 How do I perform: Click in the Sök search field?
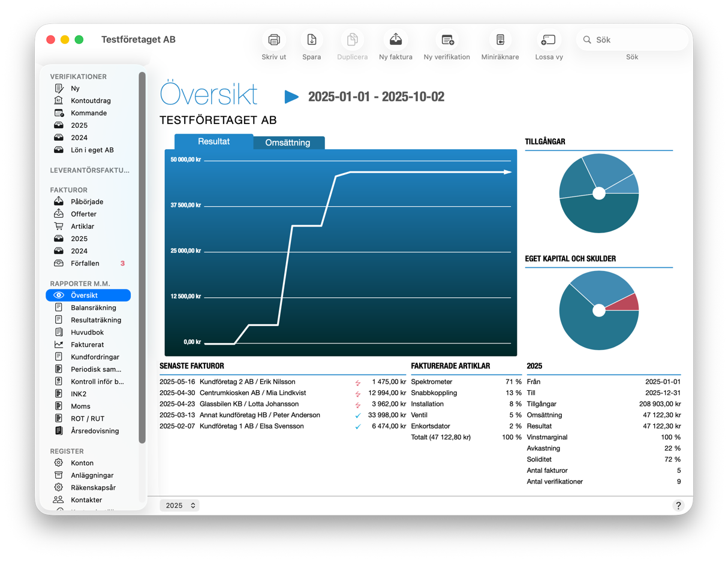tap(636, 40)
